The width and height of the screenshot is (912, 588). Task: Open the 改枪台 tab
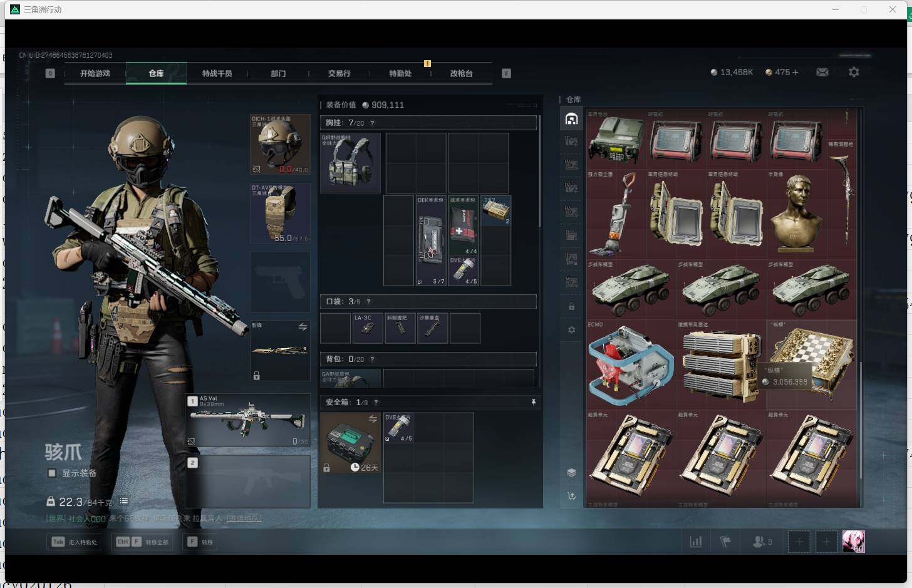461,73
